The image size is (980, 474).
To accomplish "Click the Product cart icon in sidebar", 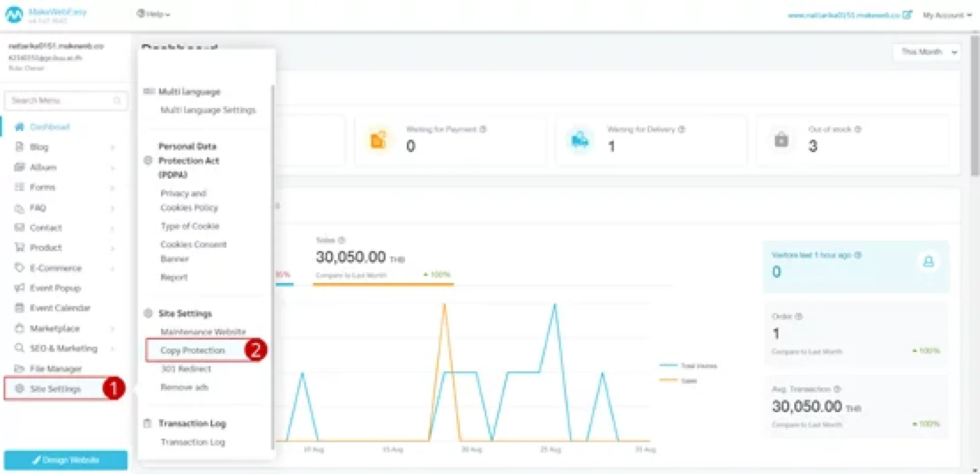I will click(x=19, y=248).
